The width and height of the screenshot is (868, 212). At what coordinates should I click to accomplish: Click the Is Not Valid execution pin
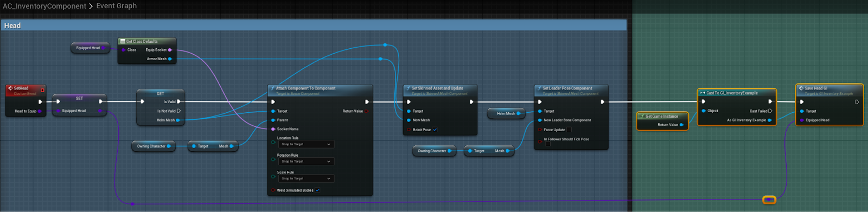[x=179, y=111]
